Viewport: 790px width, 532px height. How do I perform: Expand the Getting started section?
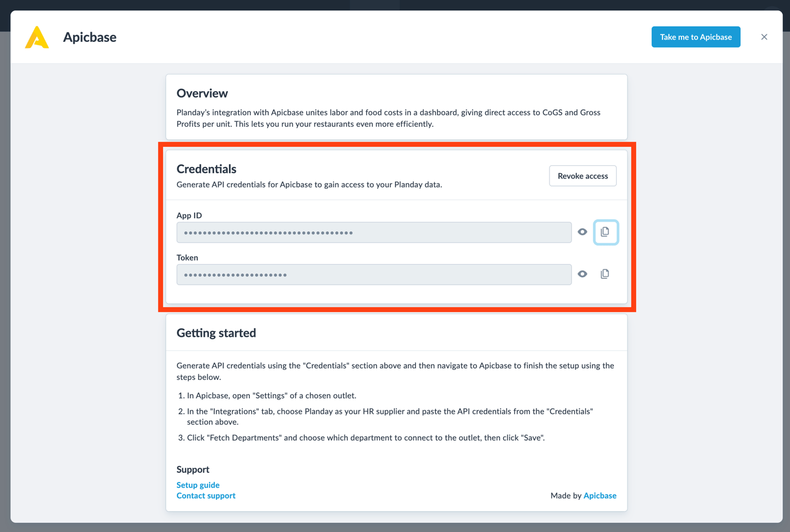pyautogui.click(x=216, y=332)
